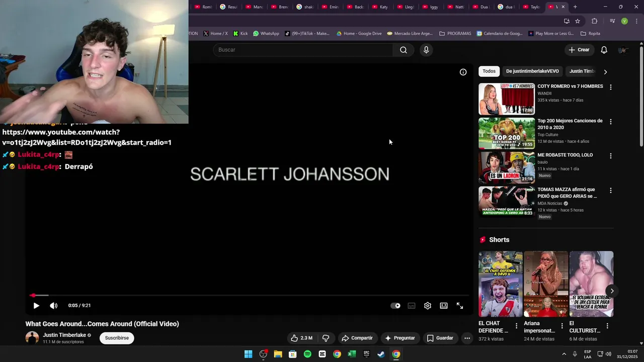Open more video actions ellipsis
The height and width of the screenshot is (362, 644).
(467, 338)
